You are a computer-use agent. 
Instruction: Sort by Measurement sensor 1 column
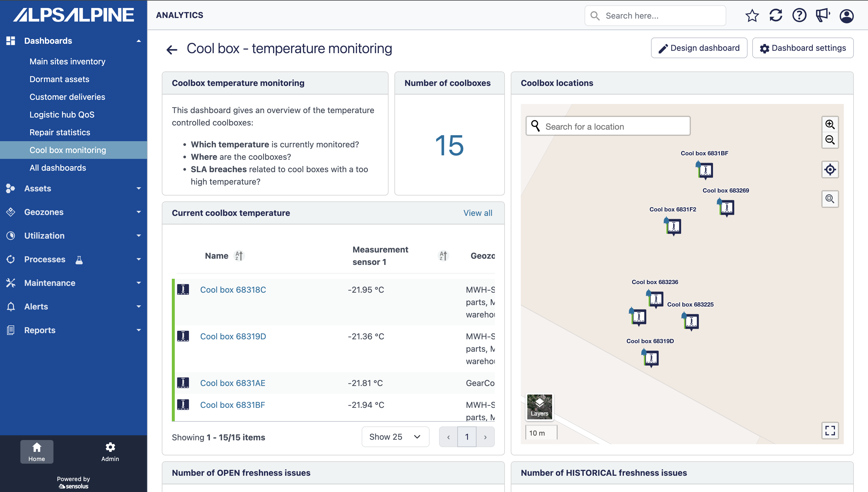(443, 256)
